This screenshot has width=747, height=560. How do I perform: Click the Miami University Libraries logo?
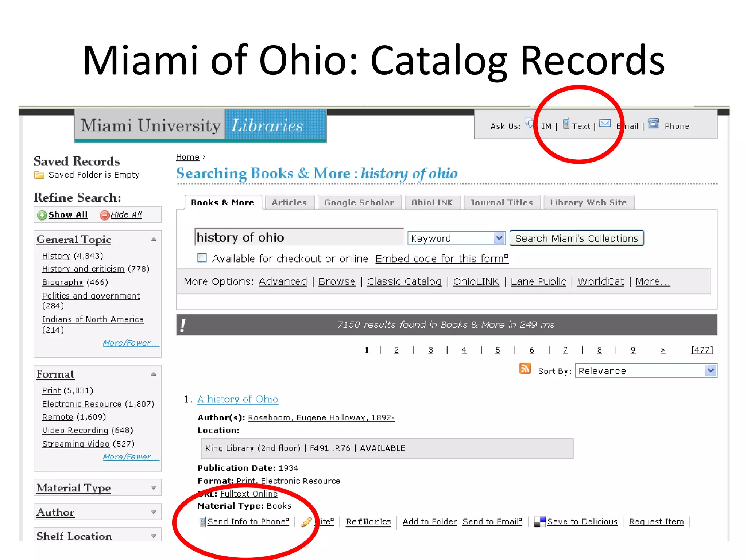201,126
